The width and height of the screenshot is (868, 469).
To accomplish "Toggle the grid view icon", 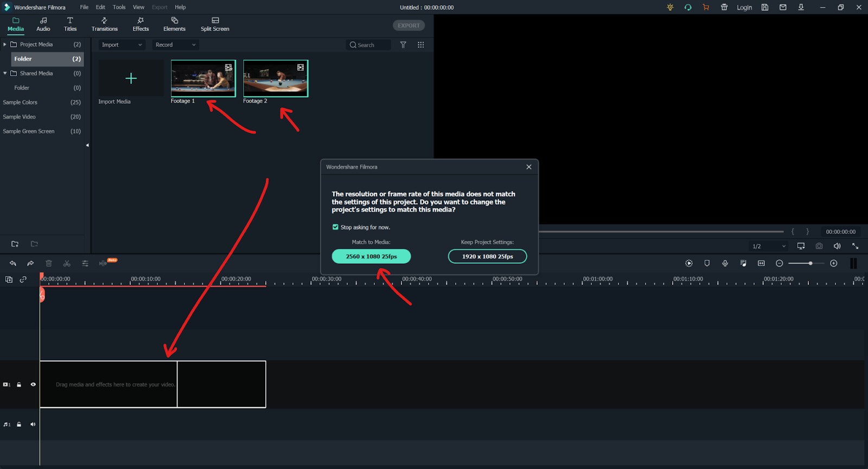I will 420,45.
